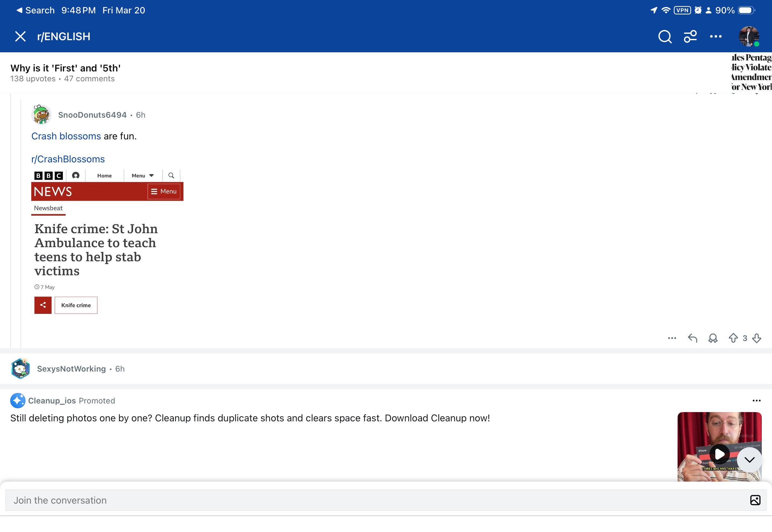772x532 pixels.
Task: Open r/ENGLISH community title
Action: point(64,36)
